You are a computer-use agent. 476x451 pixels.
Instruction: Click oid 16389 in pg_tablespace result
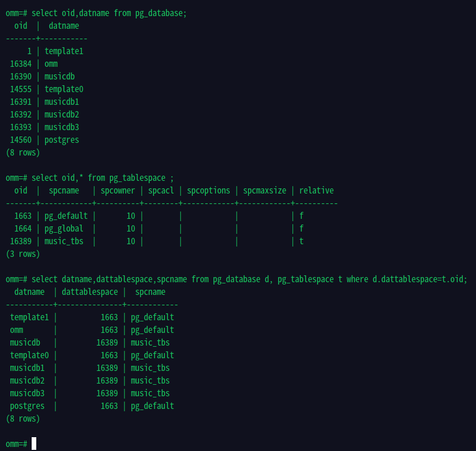click(x=21, y=241)
